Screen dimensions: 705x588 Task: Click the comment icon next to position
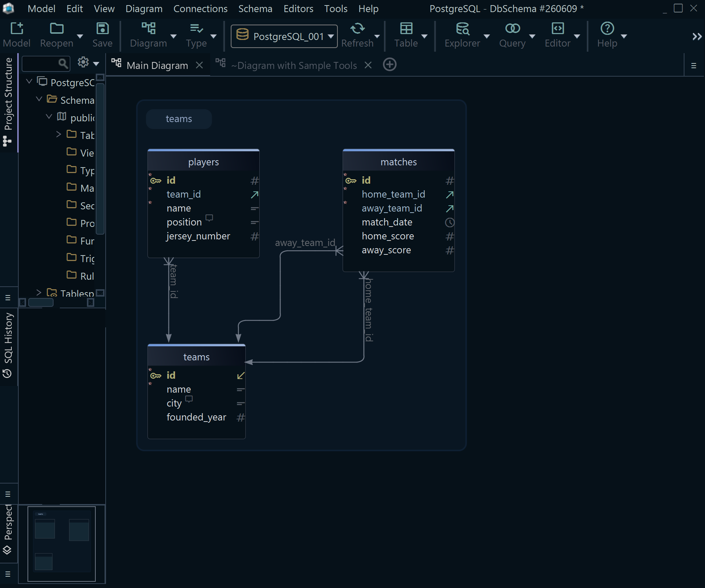pyautogui.click(x=209, y=218)
